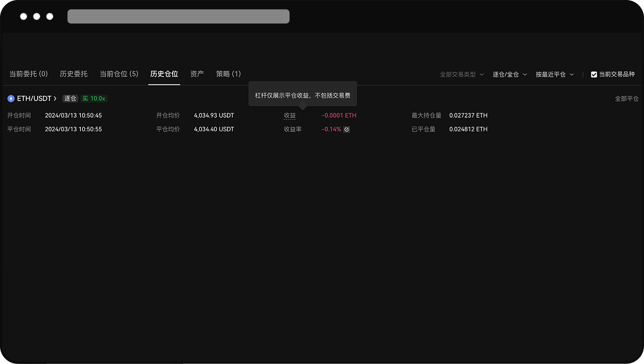
Task: Open the 策略 (1) tab
Action: [x=228, y=74]
